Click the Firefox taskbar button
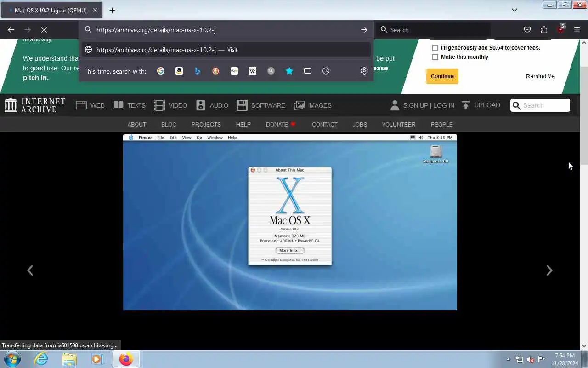 (x=126, y=359)
